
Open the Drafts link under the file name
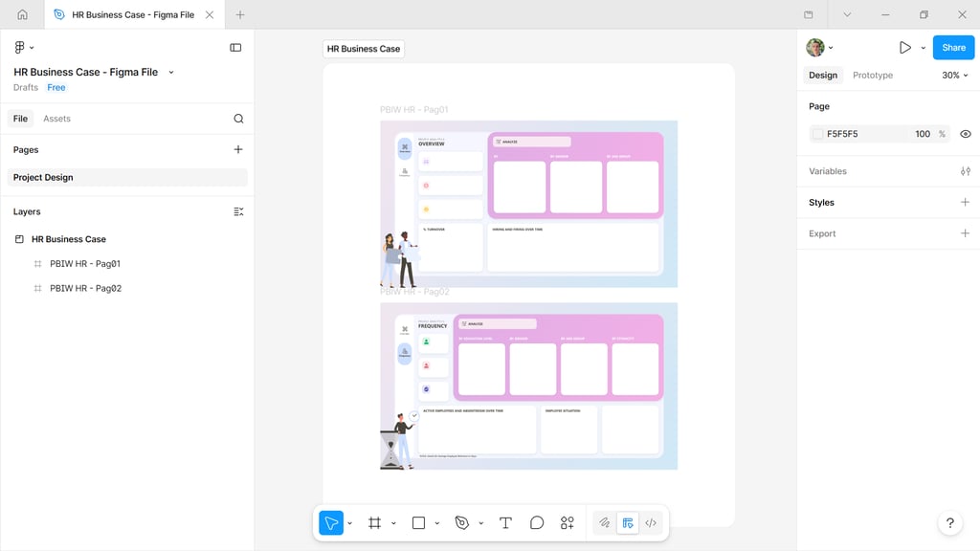coord(25,87)
